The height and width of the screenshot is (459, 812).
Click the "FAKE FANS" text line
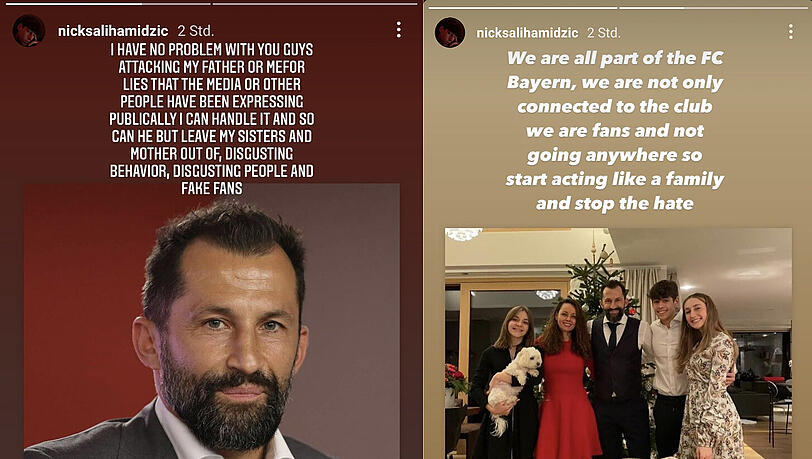pos(212,188)
